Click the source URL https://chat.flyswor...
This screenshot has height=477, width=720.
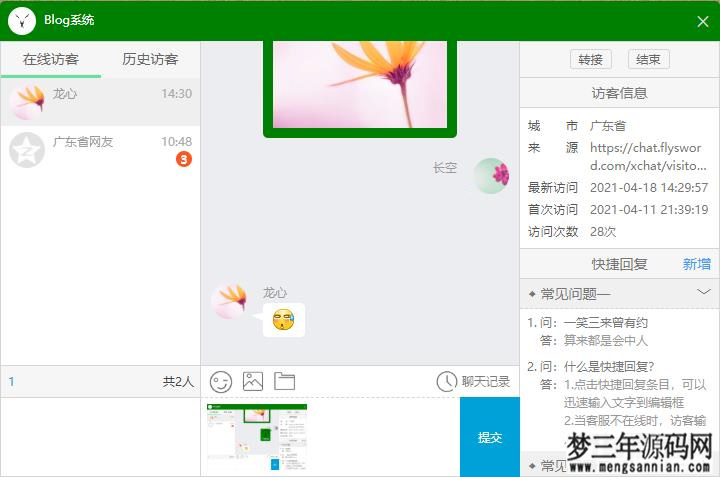648,157
